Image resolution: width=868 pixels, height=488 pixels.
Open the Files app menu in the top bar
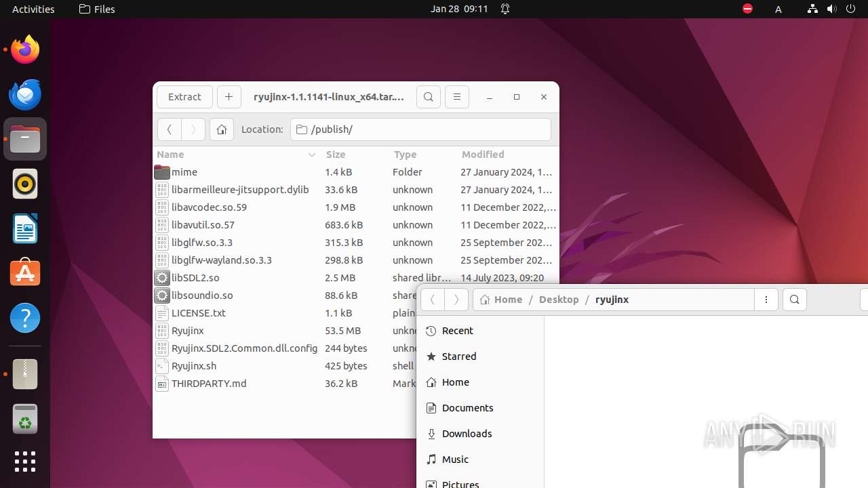pos(97,9)
